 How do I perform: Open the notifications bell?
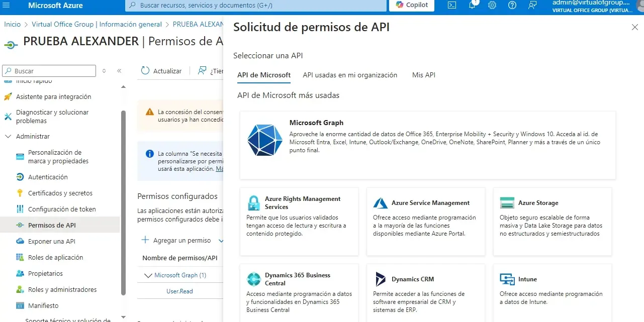pos(472,5)
